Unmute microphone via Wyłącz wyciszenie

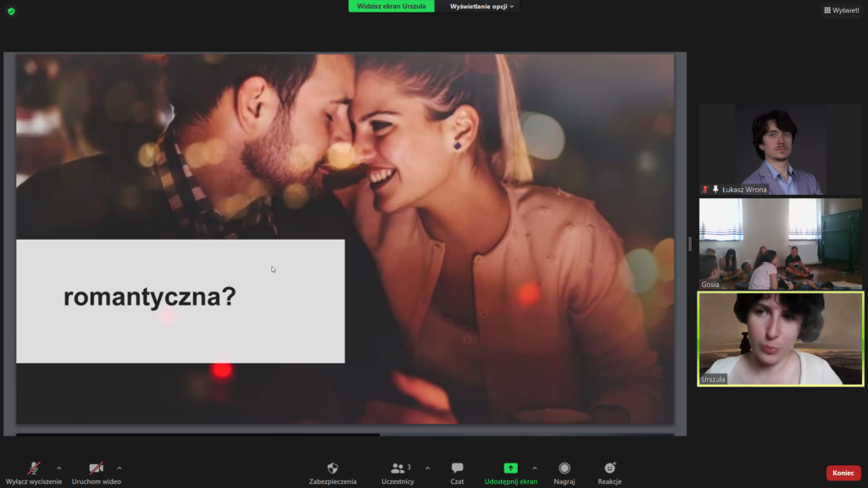(x=34, y=469)
